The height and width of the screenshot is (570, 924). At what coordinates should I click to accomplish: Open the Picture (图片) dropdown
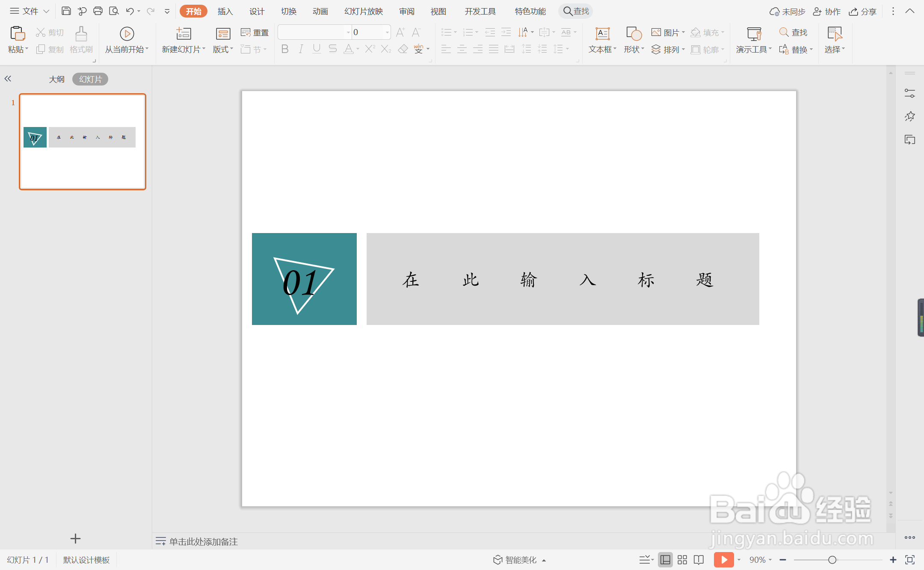coord(668,32)
